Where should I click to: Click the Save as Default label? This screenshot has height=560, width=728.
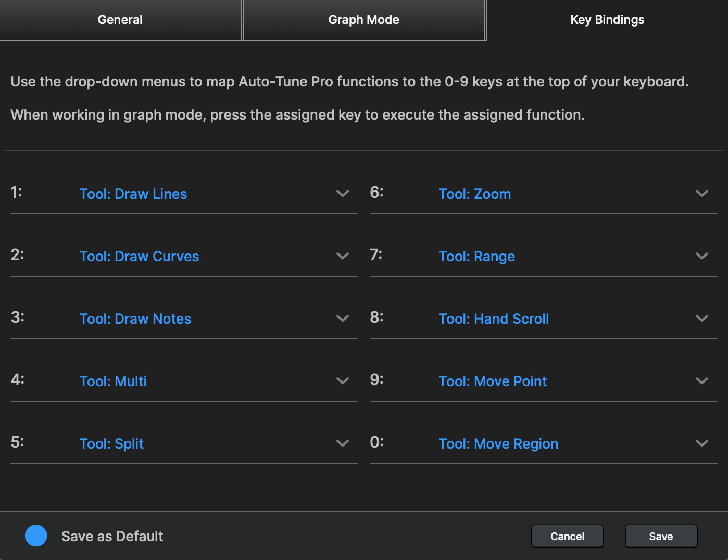pos(112,536)
